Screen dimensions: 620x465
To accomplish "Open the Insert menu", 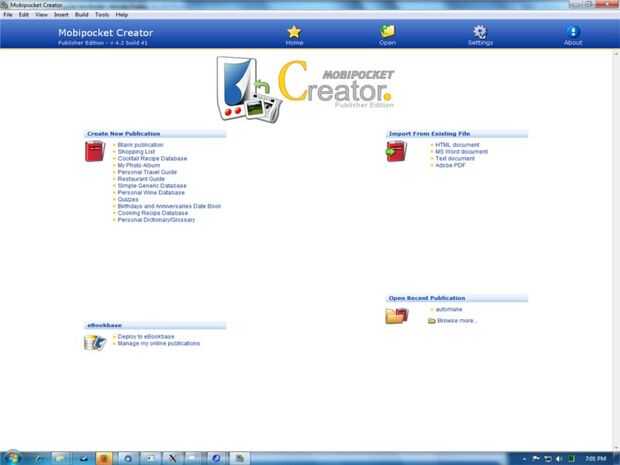I will click(x=61, y=15).
